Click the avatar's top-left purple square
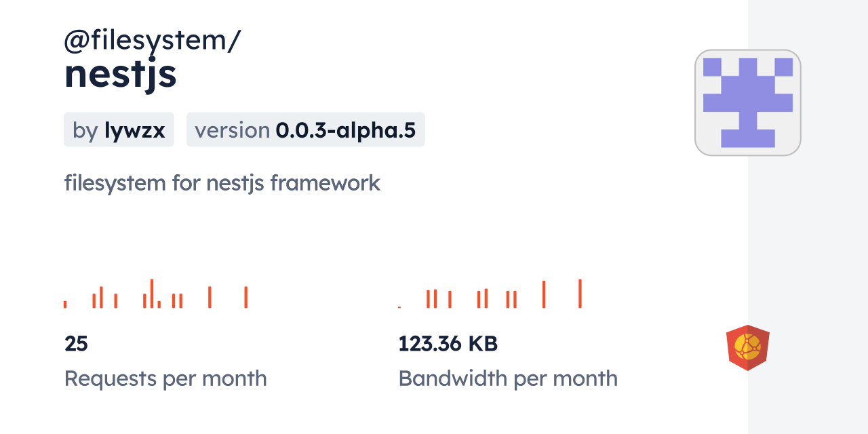 click(712, 67)
